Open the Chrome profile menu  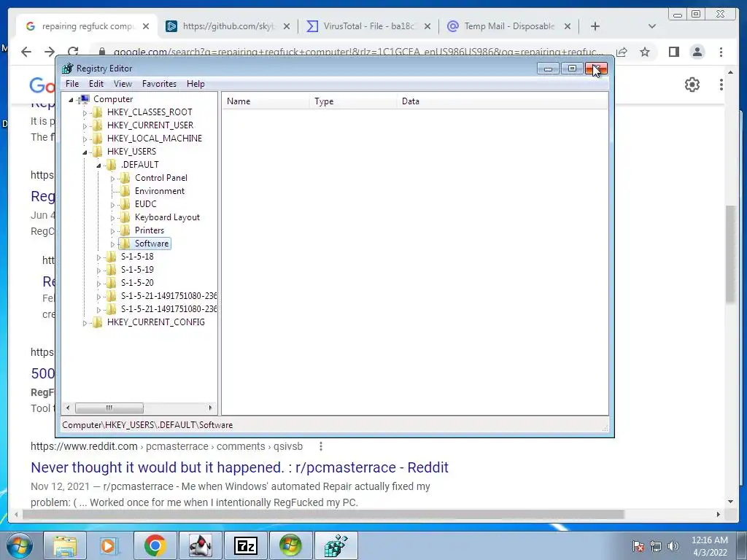(x=697, y=52)
